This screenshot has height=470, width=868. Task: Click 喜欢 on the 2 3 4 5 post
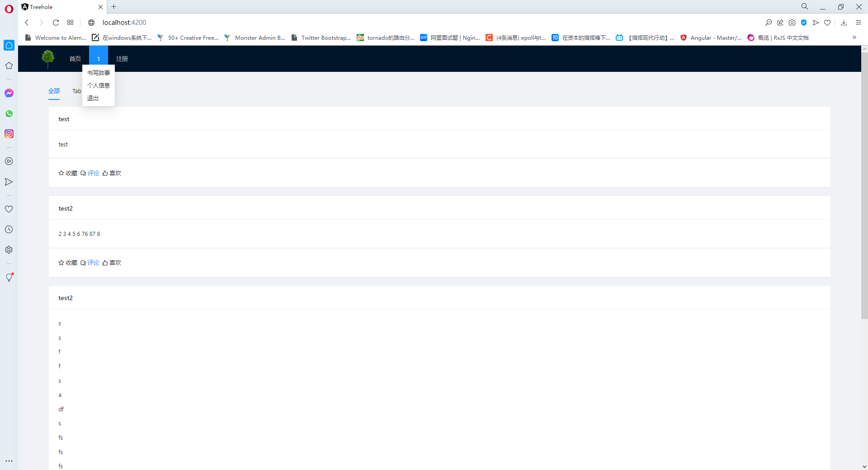112,263
